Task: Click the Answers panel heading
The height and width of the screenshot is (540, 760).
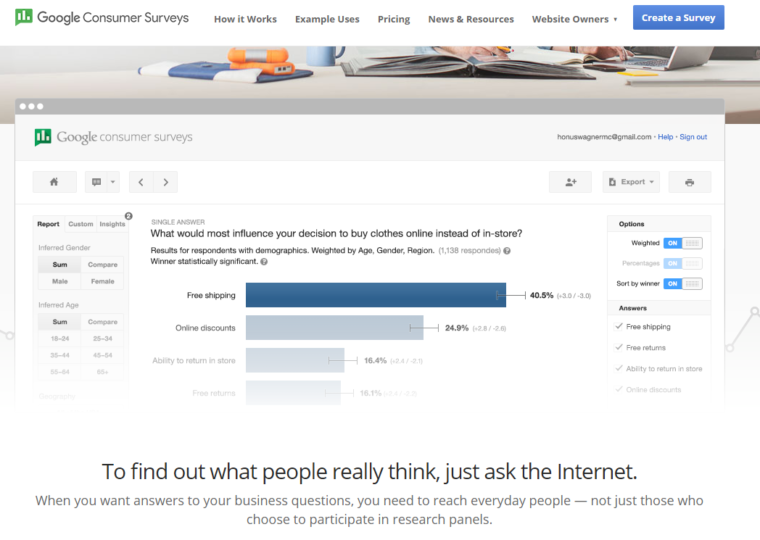Action: 633,308
